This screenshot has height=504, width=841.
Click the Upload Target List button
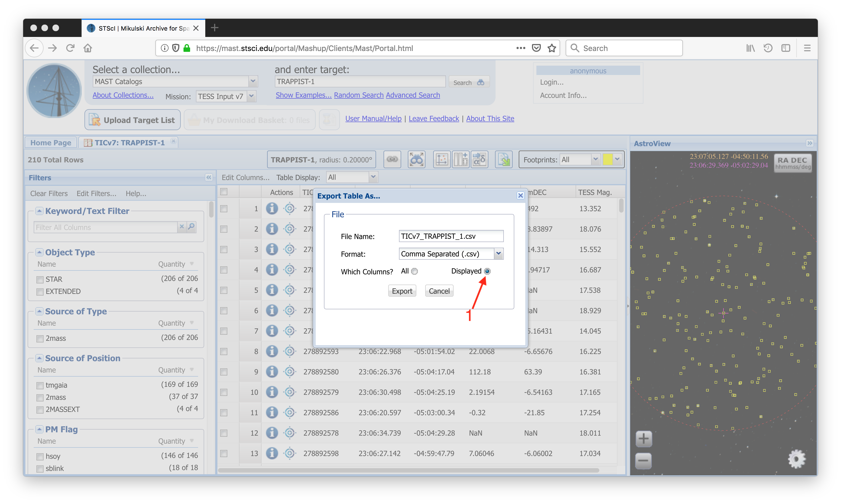[x=132, y=120]
